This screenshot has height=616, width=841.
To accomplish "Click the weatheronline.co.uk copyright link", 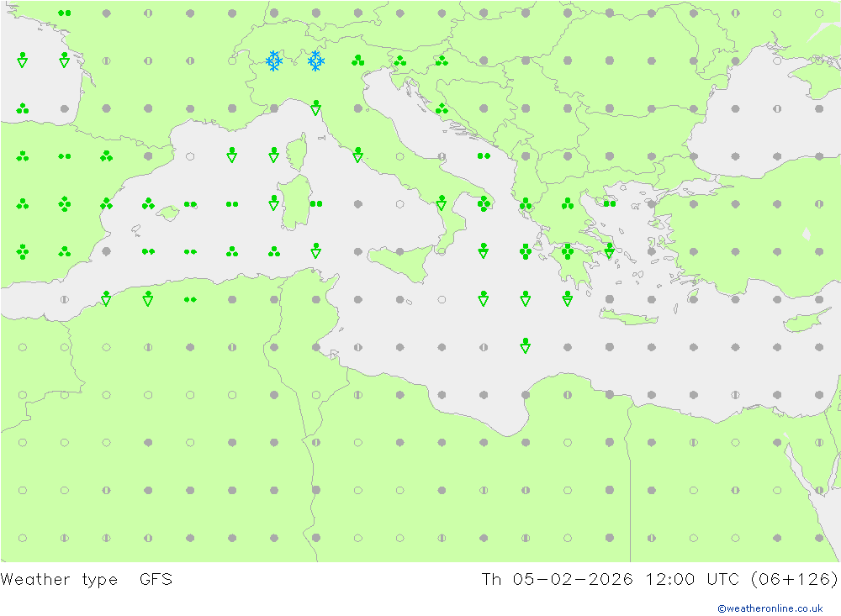I will coord(770,608).
